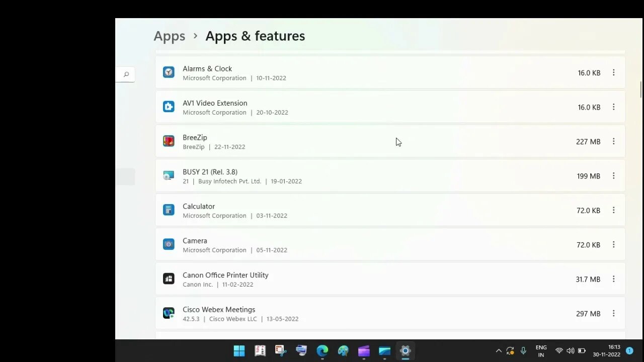
Task: Click the 199 MB size value
Action: (x=589, y=176)
